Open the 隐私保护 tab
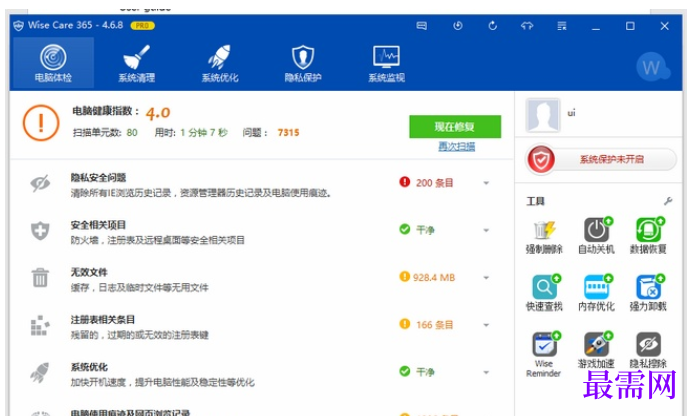 [x=303, y=62]
